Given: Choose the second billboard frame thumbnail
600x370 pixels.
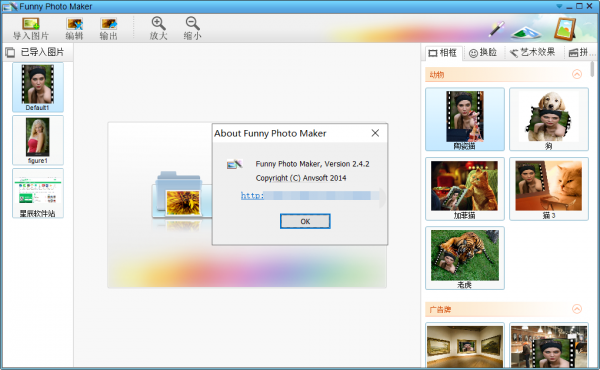Looking at the screenshot, I should click(549, 346).
